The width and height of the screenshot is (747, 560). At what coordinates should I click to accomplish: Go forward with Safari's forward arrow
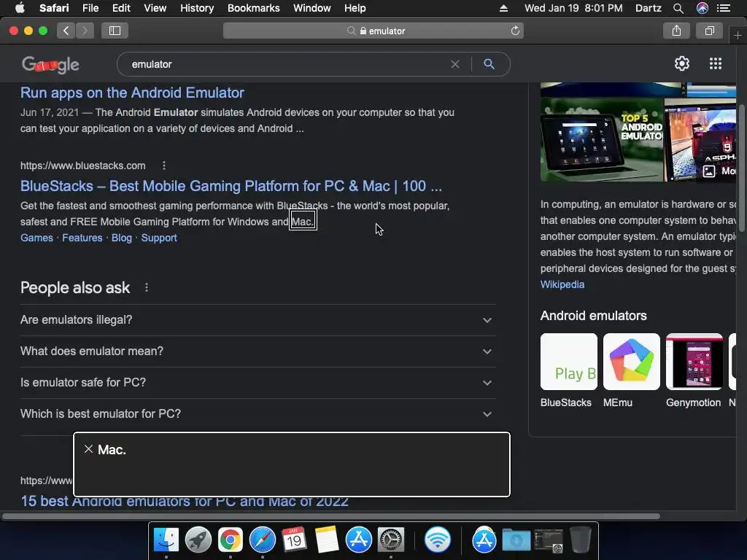85,31
